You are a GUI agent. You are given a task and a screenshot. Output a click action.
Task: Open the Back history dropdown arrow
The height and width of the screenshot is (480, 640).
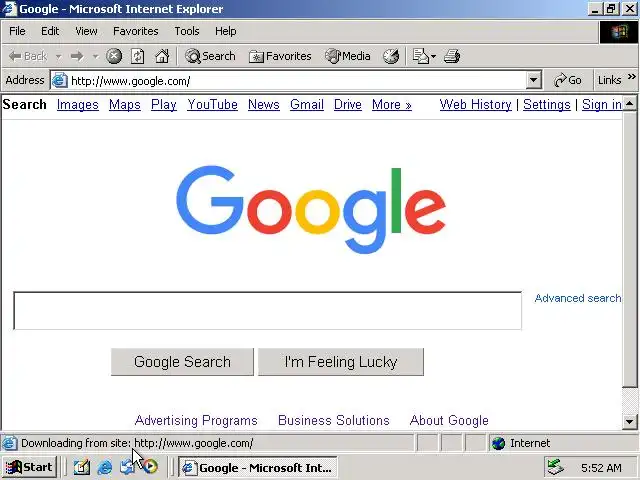coord(58,56)
